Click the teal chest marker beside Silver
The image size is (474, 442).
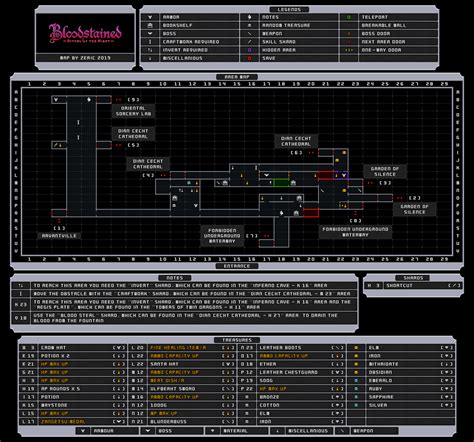pos(356,405)
